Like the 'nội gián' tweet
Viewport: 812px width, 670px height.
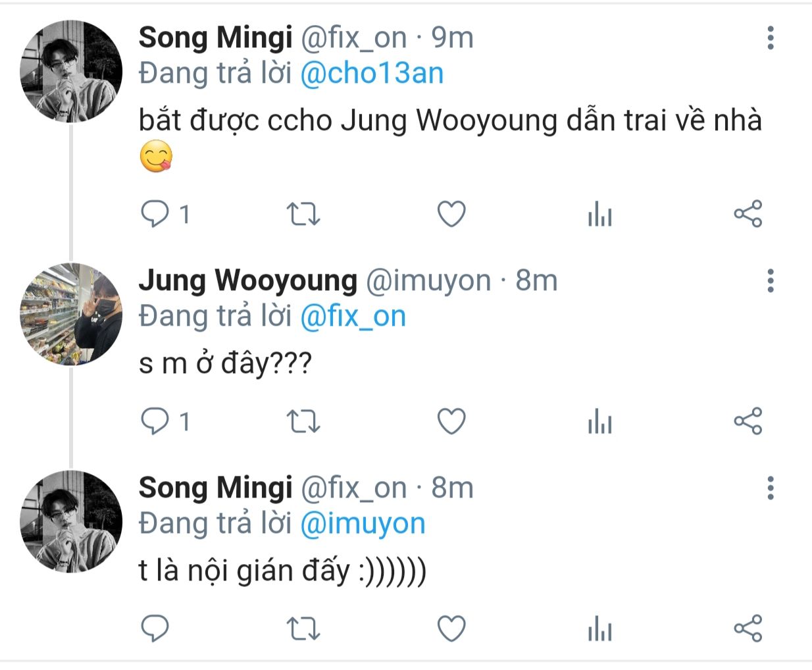[451, 629]
